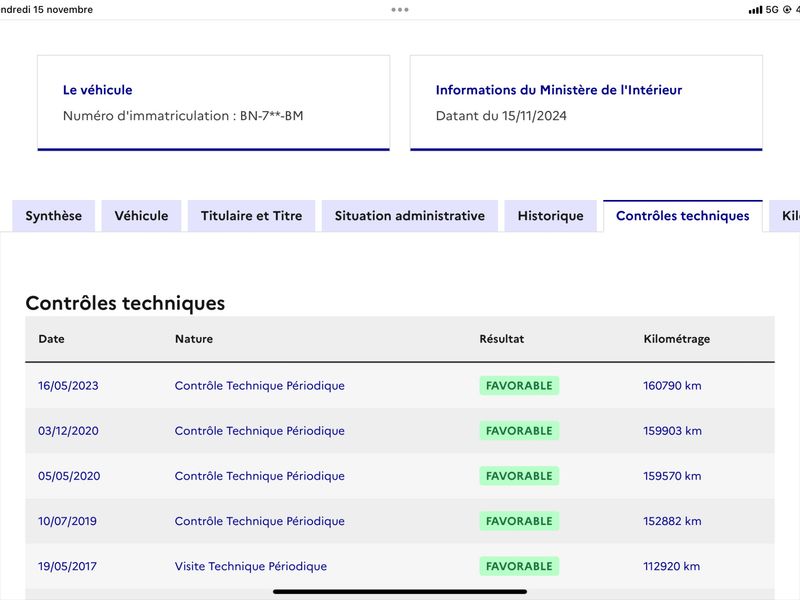800x600 pixels.
Task: Click the Résultat column header
Action: point(502,339)
